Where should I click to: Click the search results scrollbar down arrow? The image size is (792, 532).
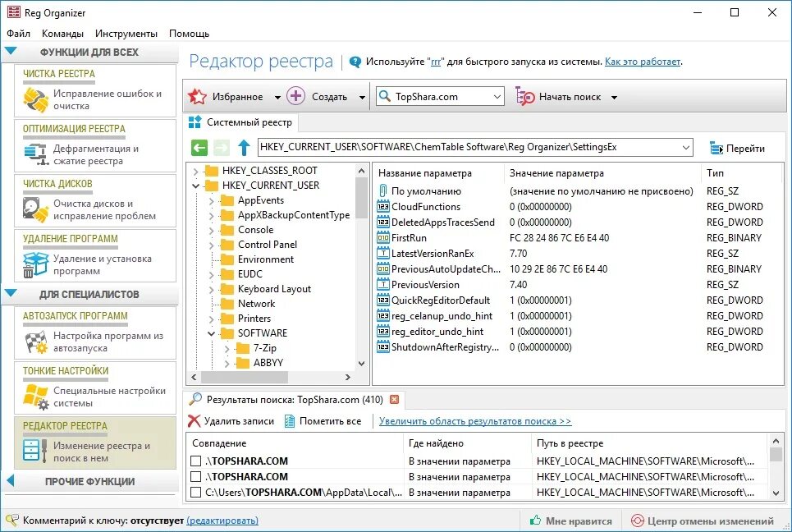(x=776, y=493)
